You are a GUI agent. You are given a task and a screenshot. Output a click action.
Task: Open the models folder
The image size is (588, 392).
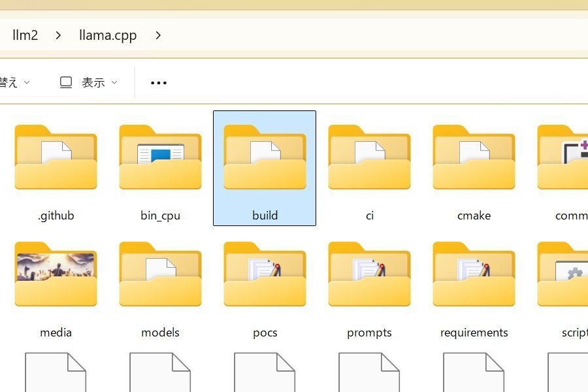click(x=160, y=274)
